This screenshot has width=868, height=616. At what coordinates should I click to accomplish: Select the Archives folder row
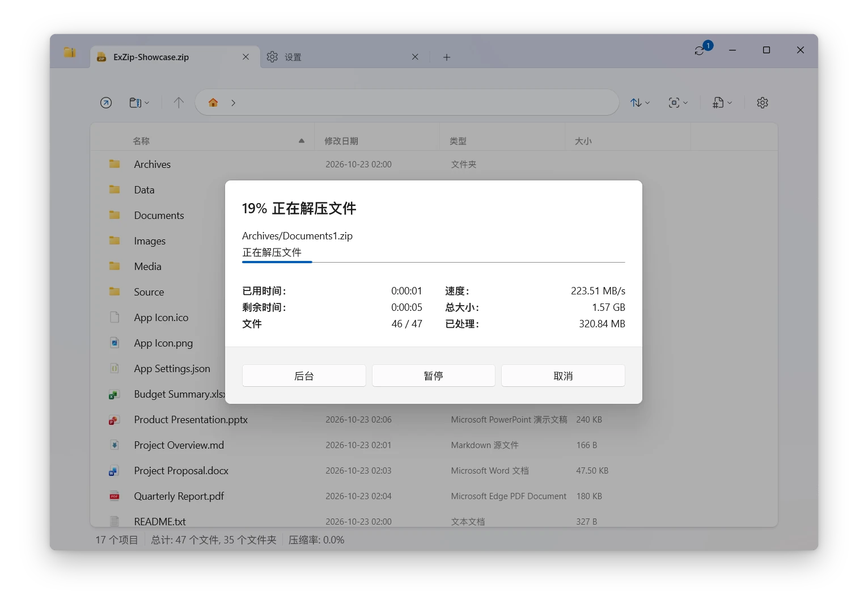tap(434, 164)
